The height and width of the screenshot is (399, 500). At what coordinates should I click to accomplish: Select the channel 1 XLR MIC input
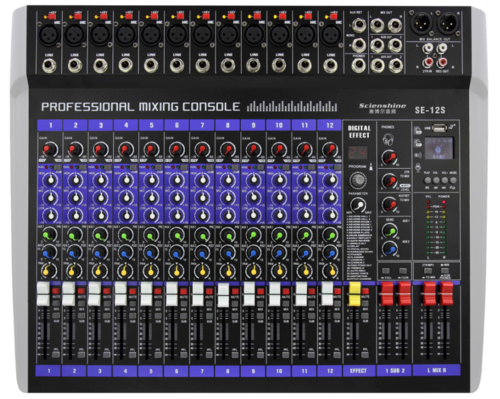49,35
